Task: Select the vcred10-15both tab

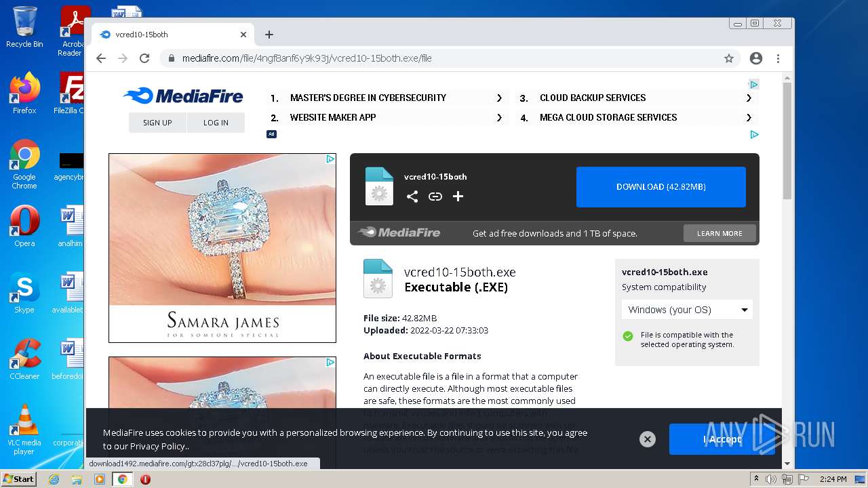Action: pyautogui.click(x=172, y=35)
